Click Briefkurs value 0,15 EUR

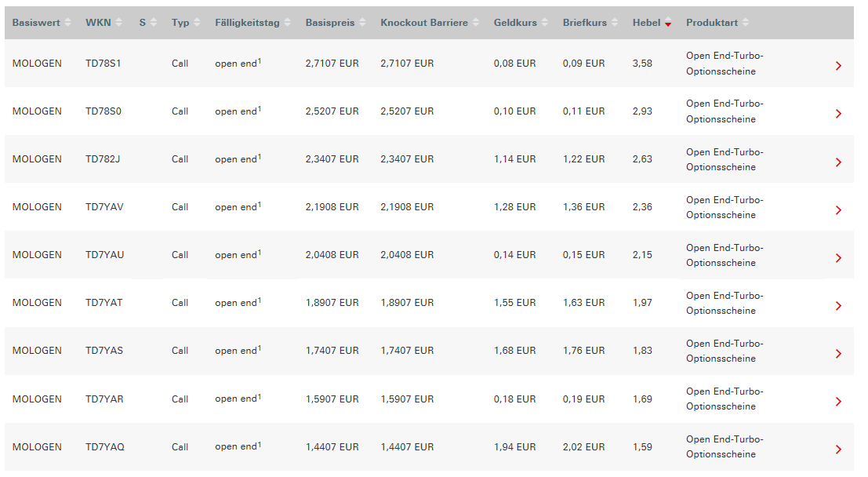[x=584, y=255]
